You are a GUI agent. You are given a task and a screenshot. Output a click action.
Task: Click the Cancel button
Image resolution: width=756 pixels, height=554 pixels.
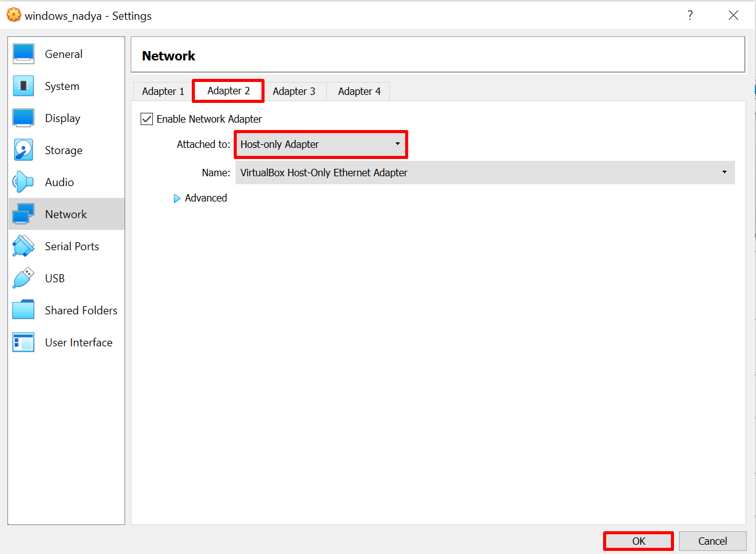pyautogui.click(x=712, y=541)
